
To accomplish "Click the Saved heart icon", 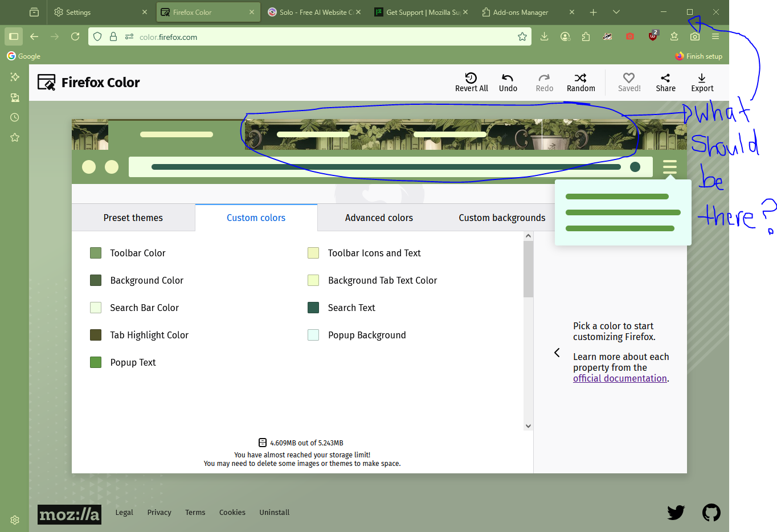I will (x=629, y=78).
